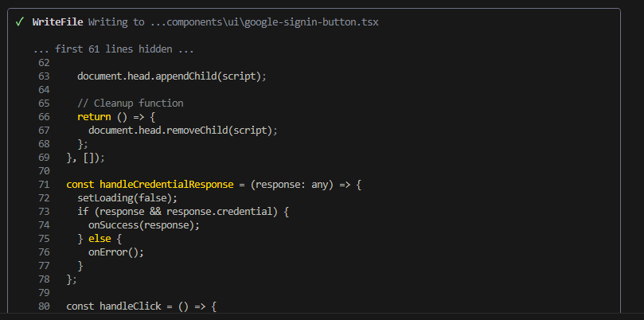Image resolution: width=644 pixels, height=320 pixels.
Task: Click the 'if (response && response.credential)' line
Action: click(183, 212)
